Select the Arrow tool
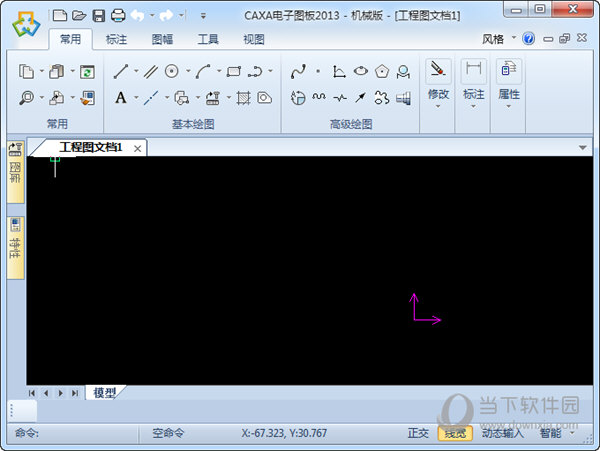The width and height of the screenshot is (600, 451). (x=360, y=98)
